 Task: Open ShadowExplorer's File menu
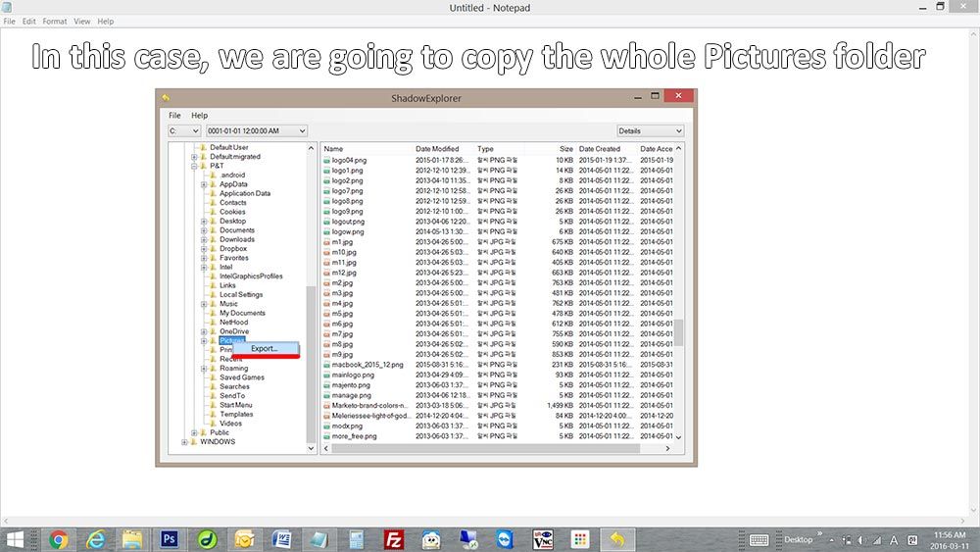click(174, 116)
